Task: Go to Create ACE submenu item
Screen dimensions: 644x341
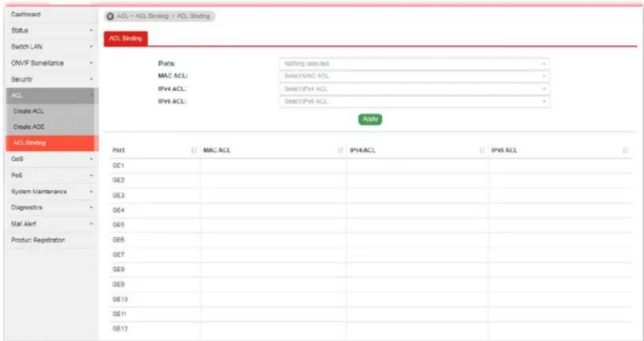Action: [x=51, y=127]
